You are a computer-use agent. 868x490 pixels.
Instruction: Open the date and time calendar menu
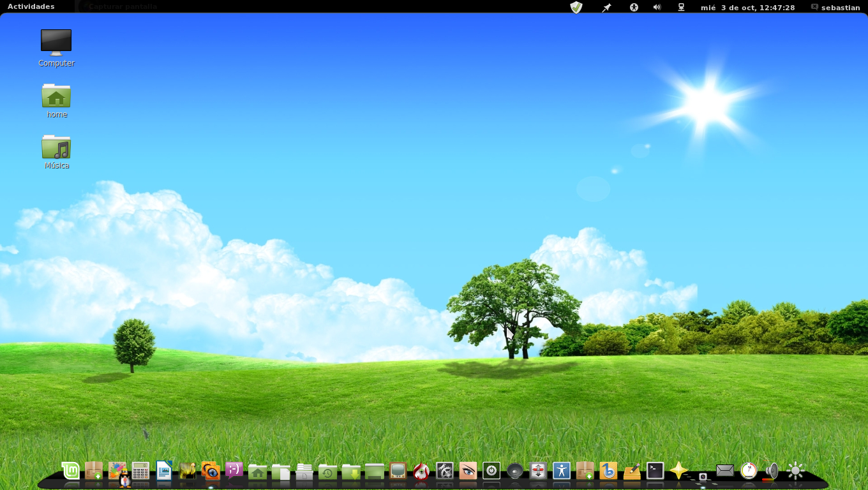pyautogui.click(x=747, y=7)
